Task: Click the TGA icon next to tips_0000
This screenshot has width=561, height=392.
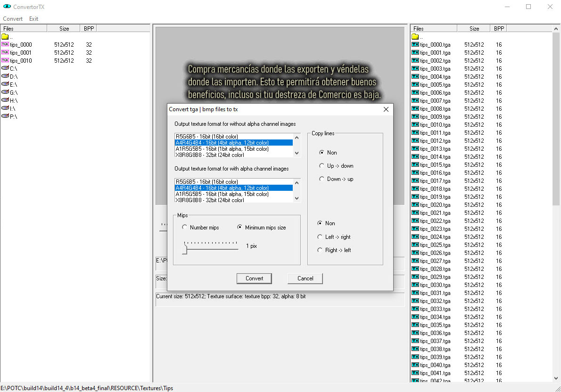Action: [x=5, y=44]
